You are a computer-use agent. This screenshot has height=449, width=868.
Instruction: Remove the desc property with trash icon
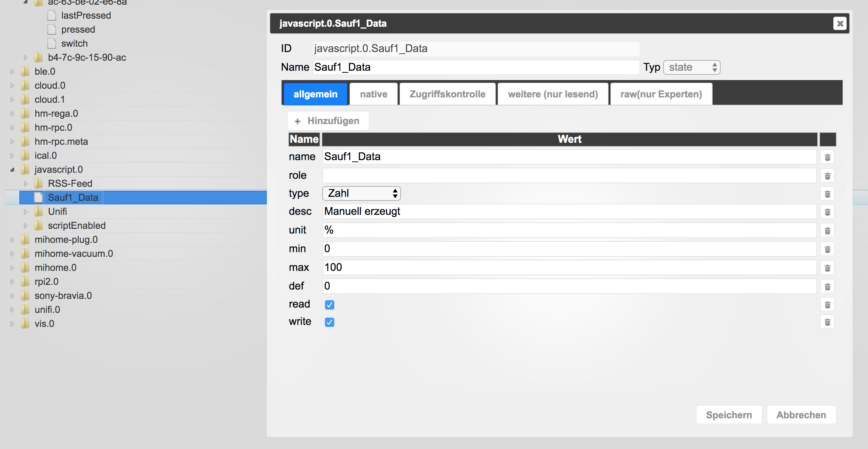tap(827, 212)
